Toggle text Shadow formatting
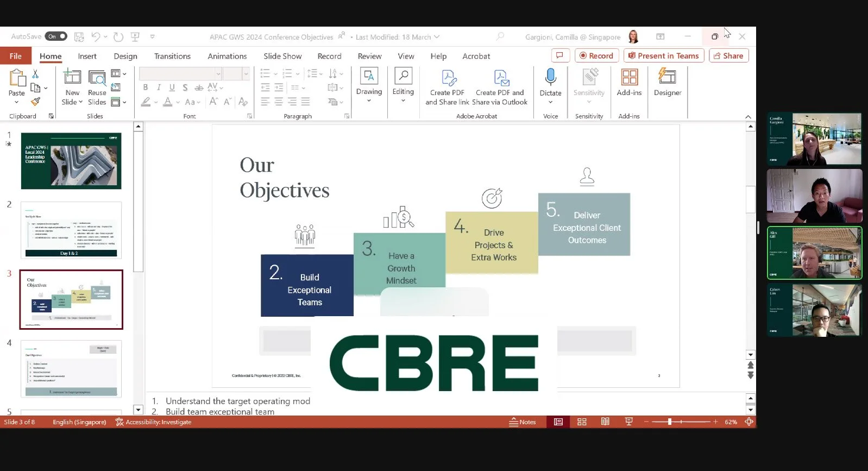This screenshot has width=868, height=471. click(185, 87)
